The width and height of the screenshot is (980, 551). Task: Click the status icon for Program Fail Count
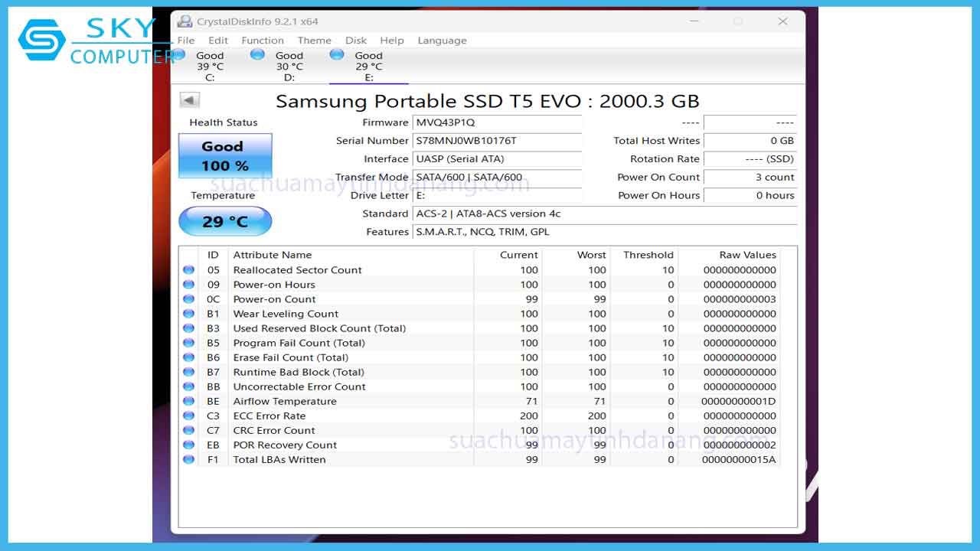click(188, 342)
